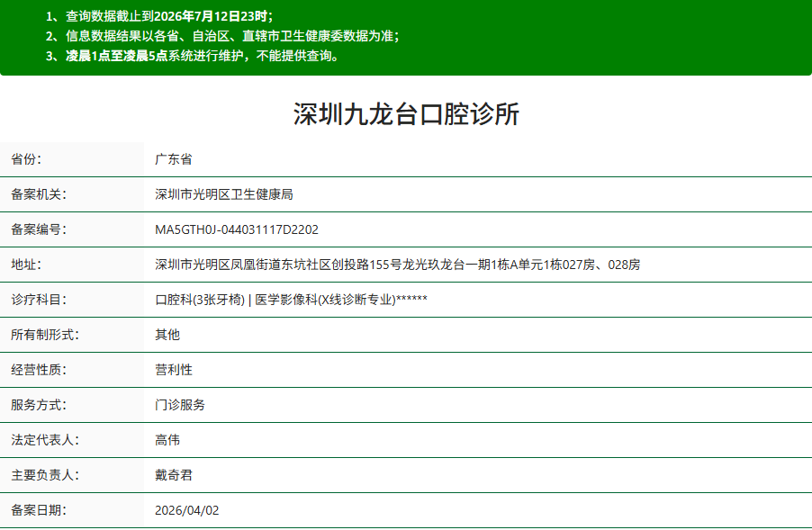Select the name 戴奇君
This screenshot has height=530, width=812.
point(174,475)
